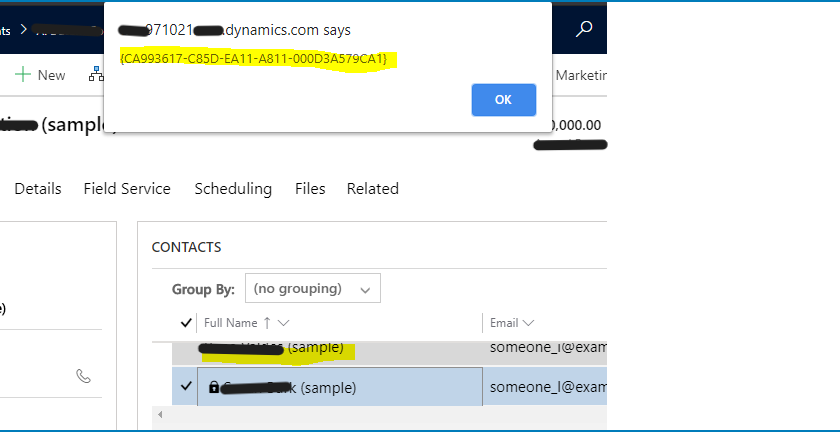Click the search magnifier icon
This screenshot has width=840, height=432.
pyautogui.click(x=585, y=30)
